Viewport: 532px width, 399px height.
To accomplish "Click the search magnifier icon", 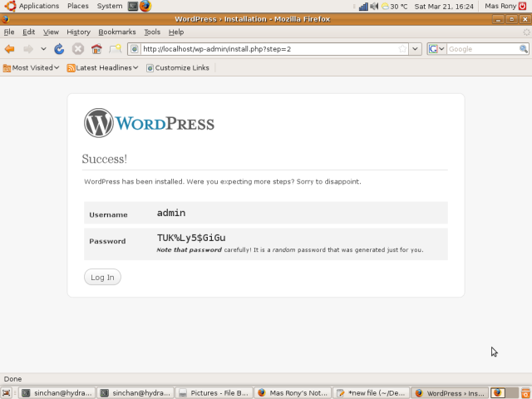I will pos(524,49).
